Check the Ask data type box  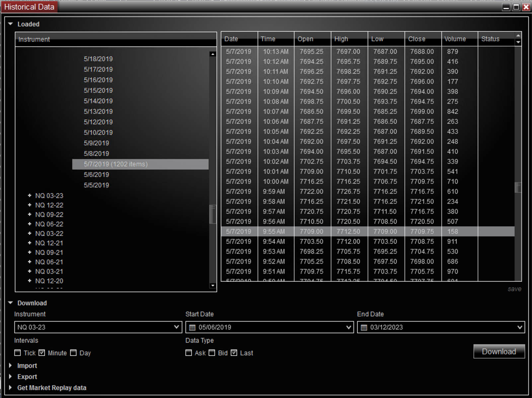pos(189,353)
